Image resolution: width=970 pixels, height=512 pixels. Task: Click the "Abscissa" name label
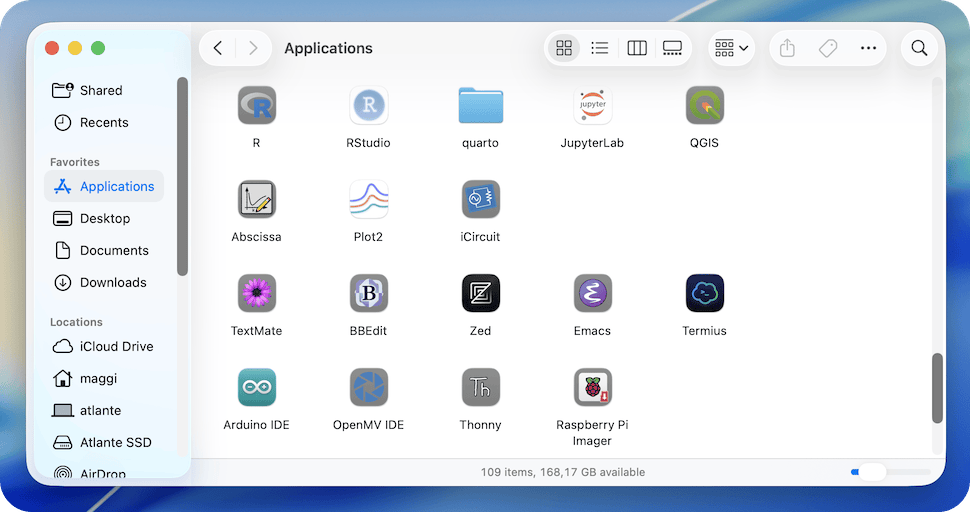pyautogui.click(x=256, y=237)
